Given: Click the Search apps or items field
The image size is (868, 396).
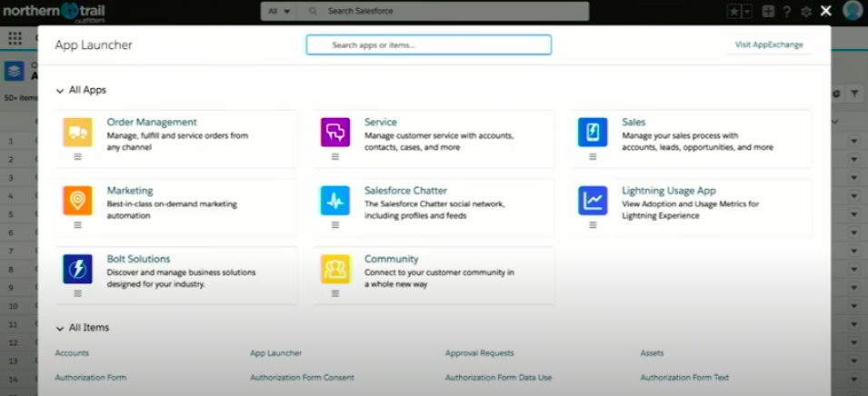Looking at the screenshot, I should (x=429, y=45).
